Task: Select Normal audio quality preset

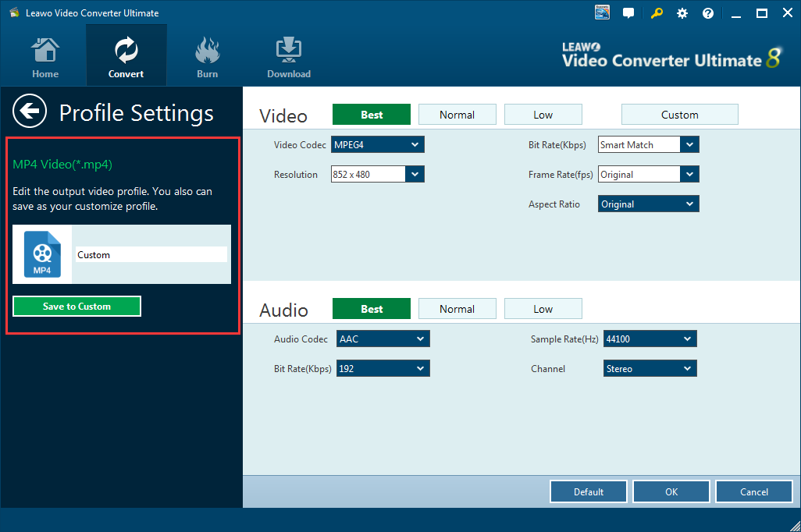Action: (457, 309)
